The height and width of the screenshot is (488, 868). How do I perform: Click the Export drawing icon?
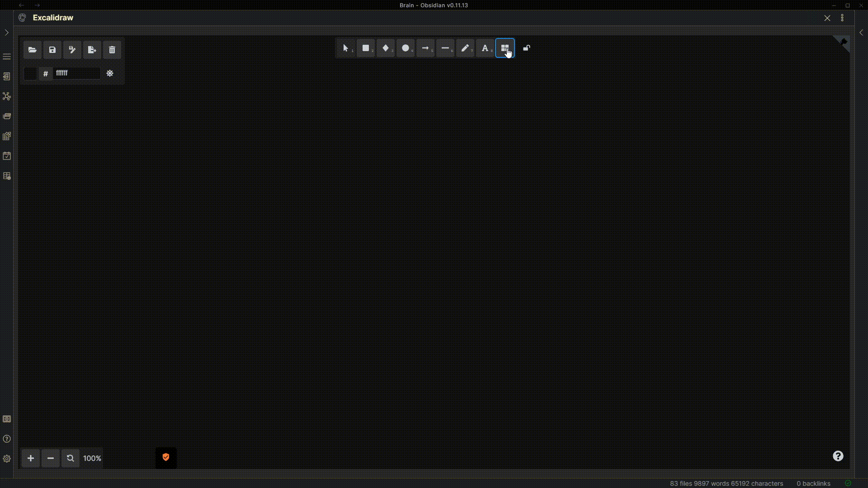click(92, 50)
